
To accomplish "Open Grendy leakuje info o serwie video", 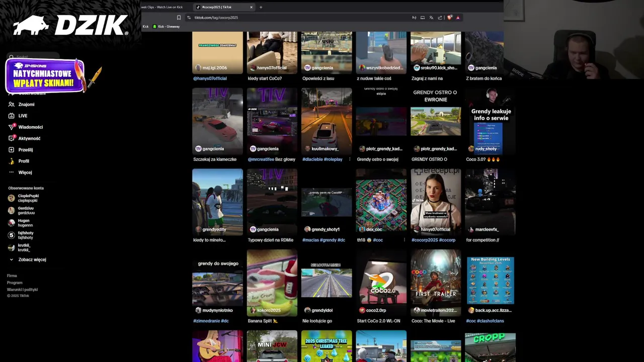I will click(491, 121).
